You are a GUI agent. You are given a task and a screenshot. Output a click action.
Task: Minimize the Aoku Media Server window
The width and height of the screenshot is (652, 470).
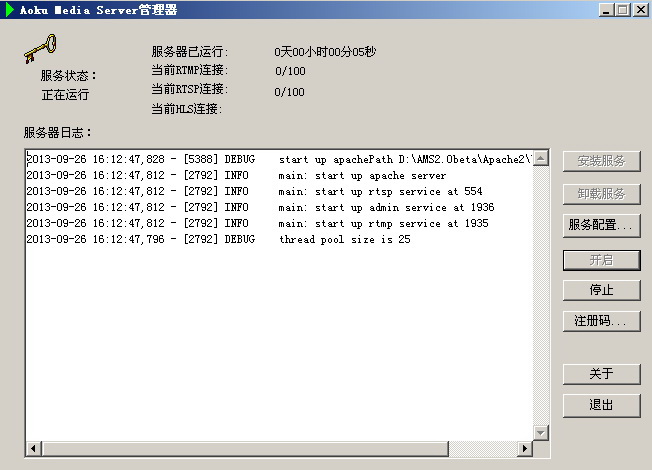point(607,10)
